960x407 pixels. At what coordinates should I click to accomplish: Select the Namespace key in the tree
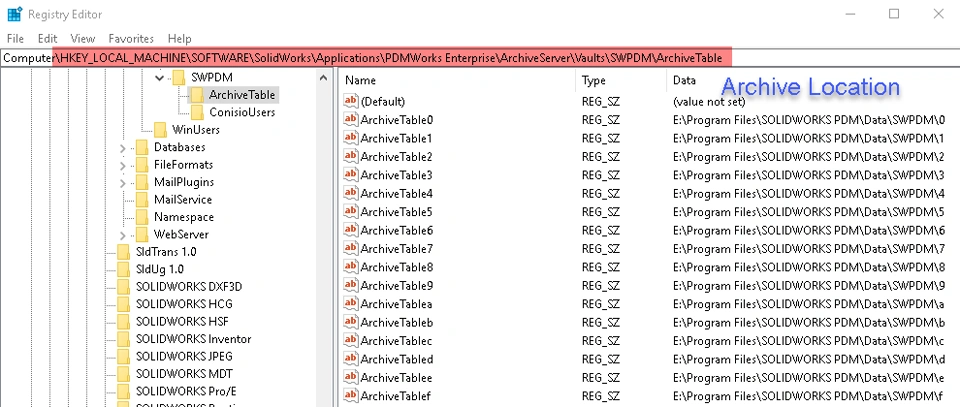(x=183, y=217)
